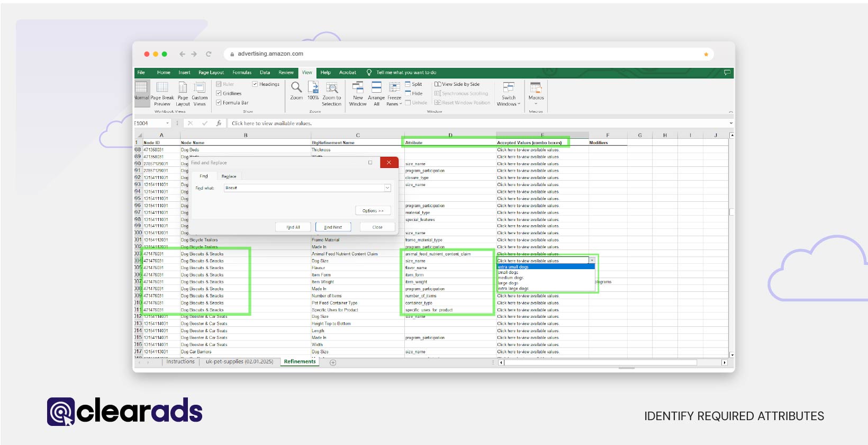Viewport: 868px width, 445px height.
Task: Click the Tell me lightbulb icon
Action: tap(369, 73)
